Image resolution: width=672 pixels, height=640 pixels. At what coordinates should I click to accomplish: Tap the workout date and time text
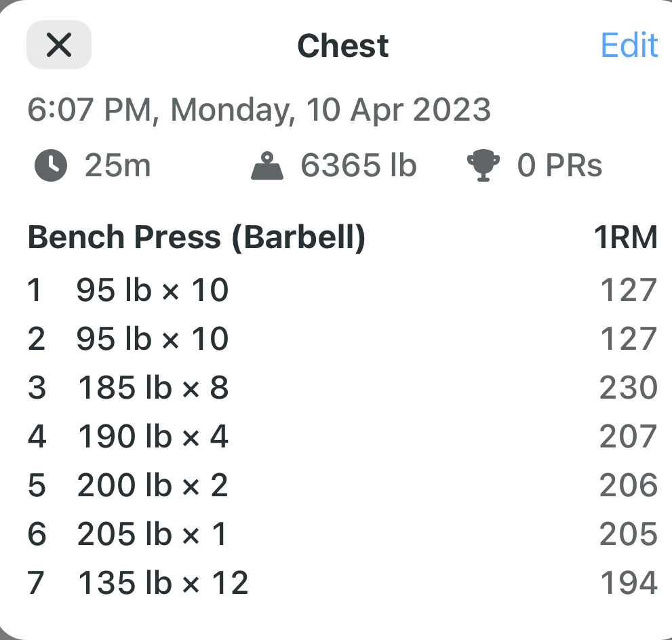click(x=259, y=110)
